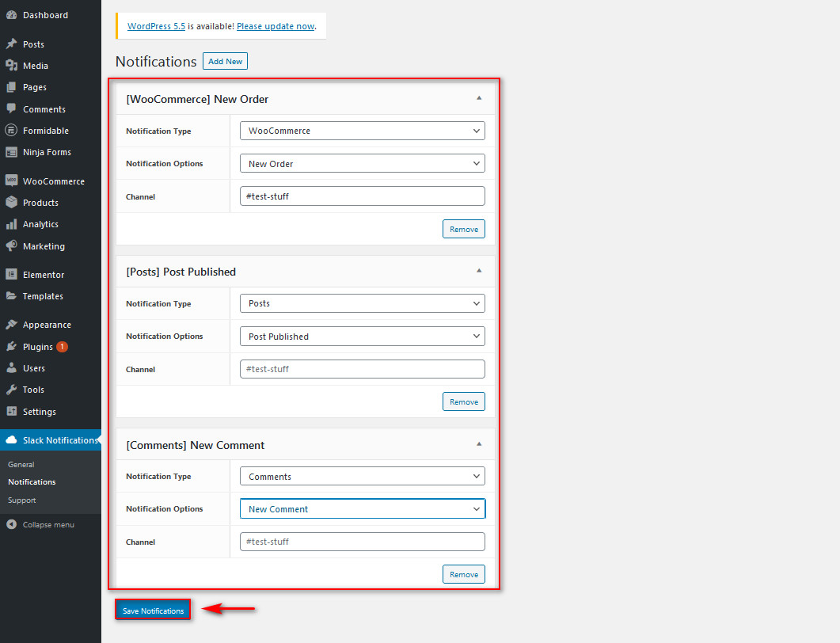Screen dimensions: 840x643
Task: Click the Analytics bar chart icon
Action: pos(11,224)
